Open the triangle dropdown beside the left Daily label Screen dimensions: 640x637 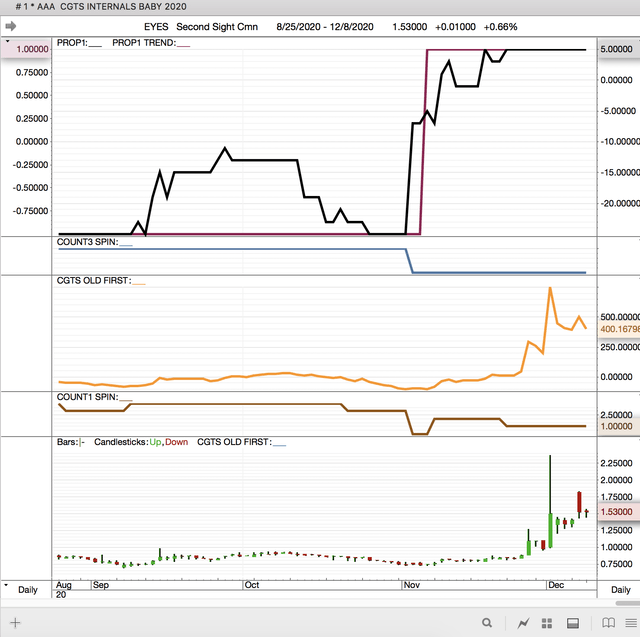click(6, 585)
